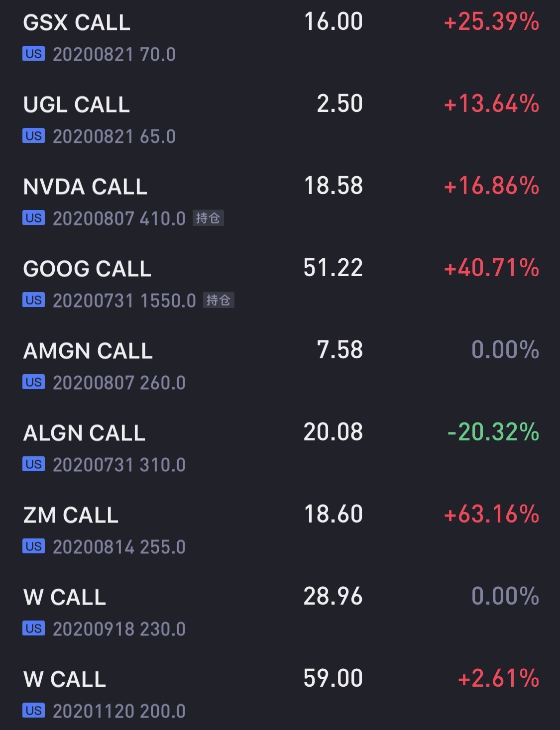
Task: Select the AMGN CALL watchlist entry
Action: [280, 366]
